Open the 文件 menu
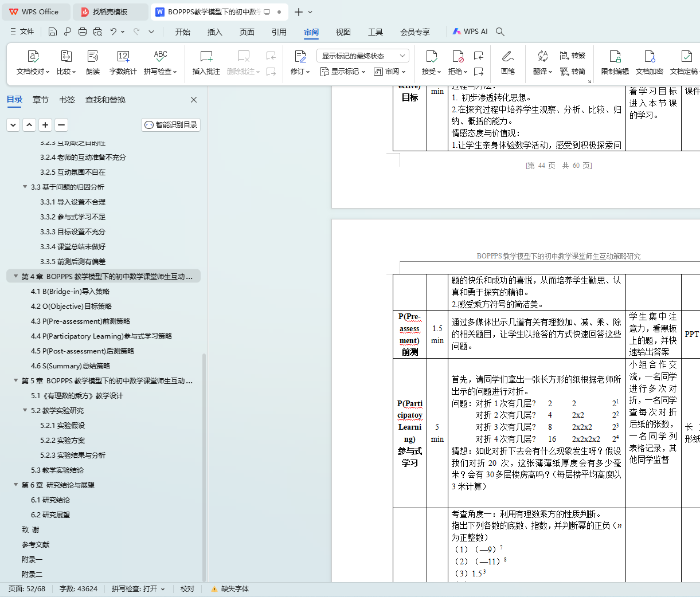The height and width of the screenshot is (597, 700). (x=22, y=32)
